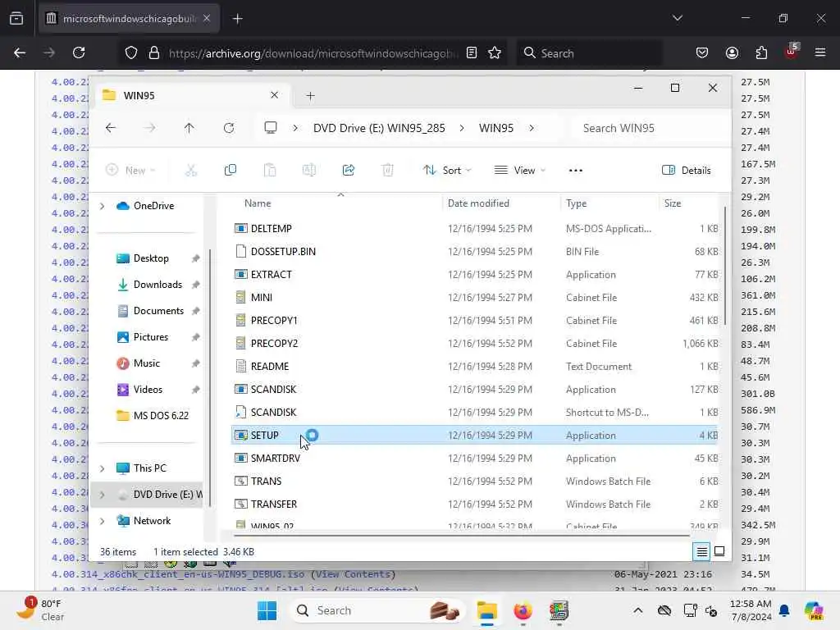Switch to details list view in status bar

702,552
